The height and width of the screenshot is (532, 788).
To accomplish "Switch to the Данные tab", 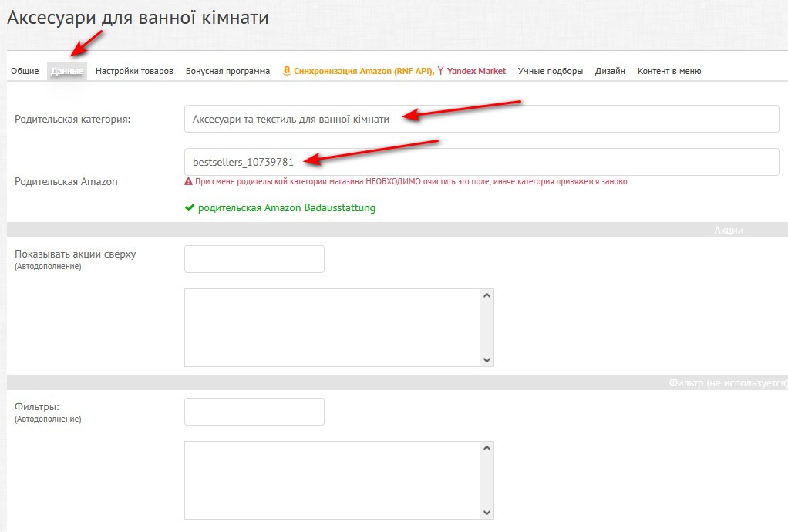I will 67,71.
